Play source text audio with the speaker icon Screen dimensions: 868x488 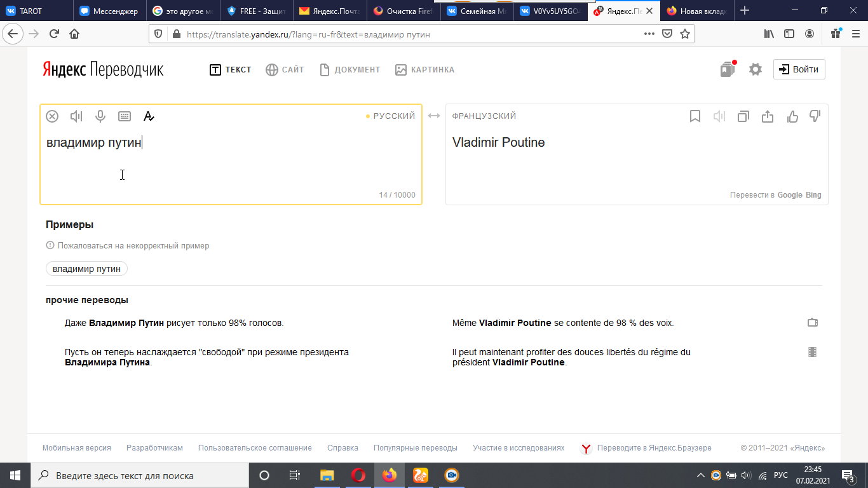(76, 116)
